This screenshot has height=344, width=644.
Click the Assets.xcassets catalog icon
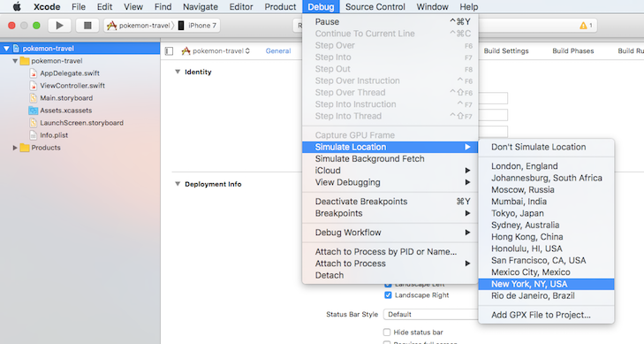coord(34,111)
